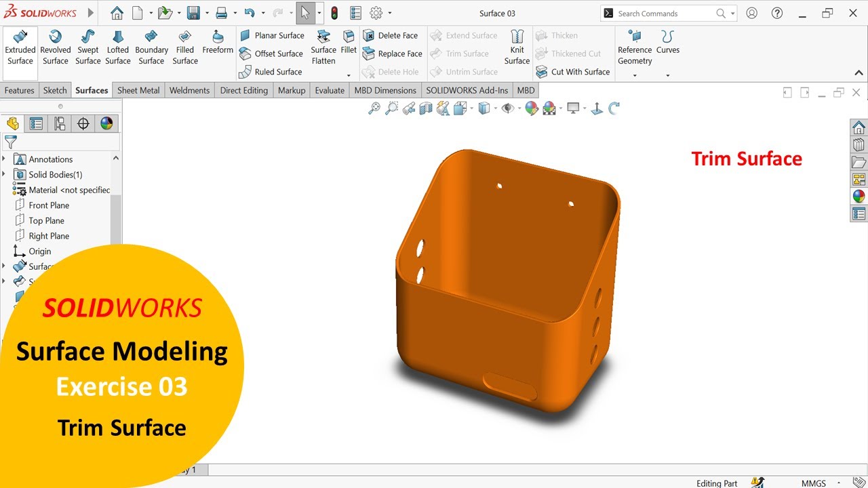The width and height of the screenshot is (868, 488).
Task: Click the Delete Face command
Action: pyautogui.click(x=391, y=35)
